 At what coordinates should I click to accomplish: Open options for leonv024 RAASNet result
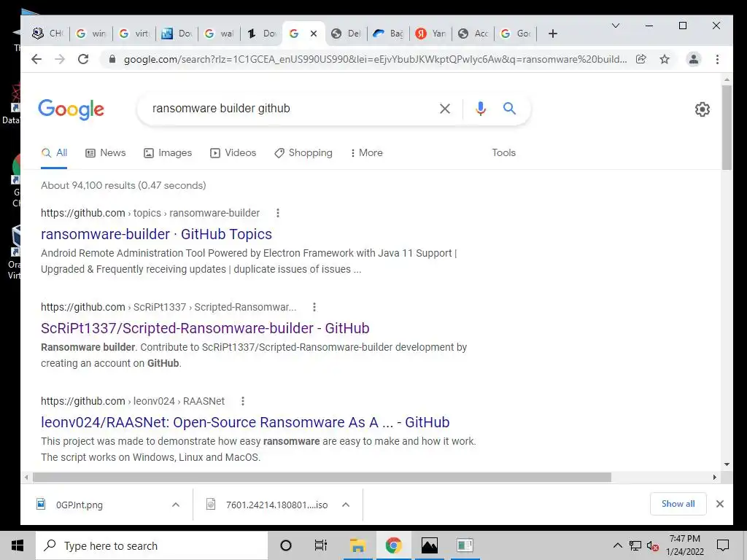(242, 401)
